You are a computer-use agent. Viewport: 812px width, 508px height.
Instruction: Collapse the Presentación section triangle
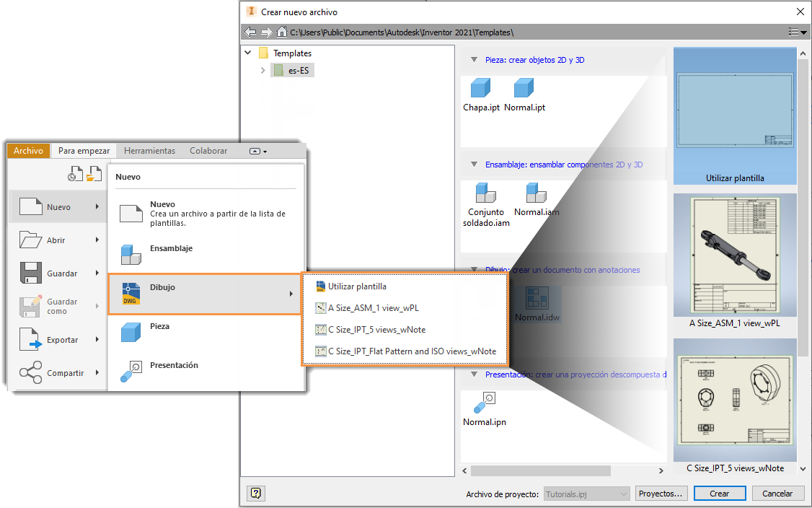pos(474,375)
